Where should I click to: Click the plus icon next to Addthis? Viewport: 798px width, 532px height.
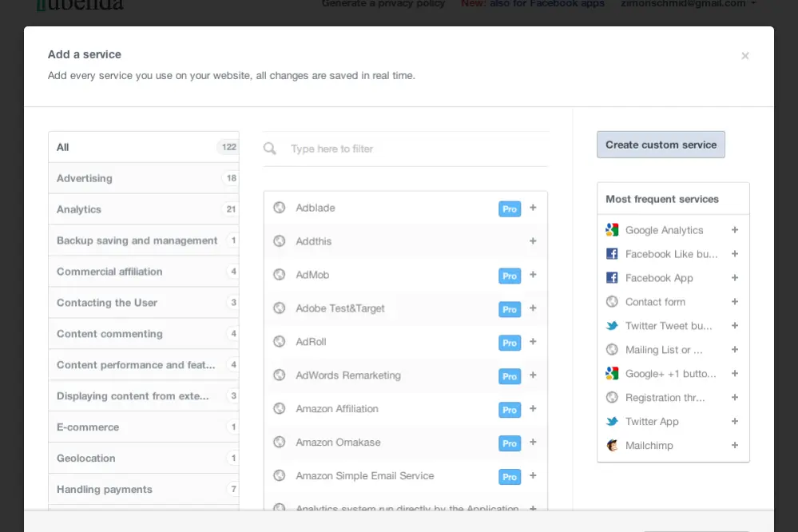coord(533,241)
